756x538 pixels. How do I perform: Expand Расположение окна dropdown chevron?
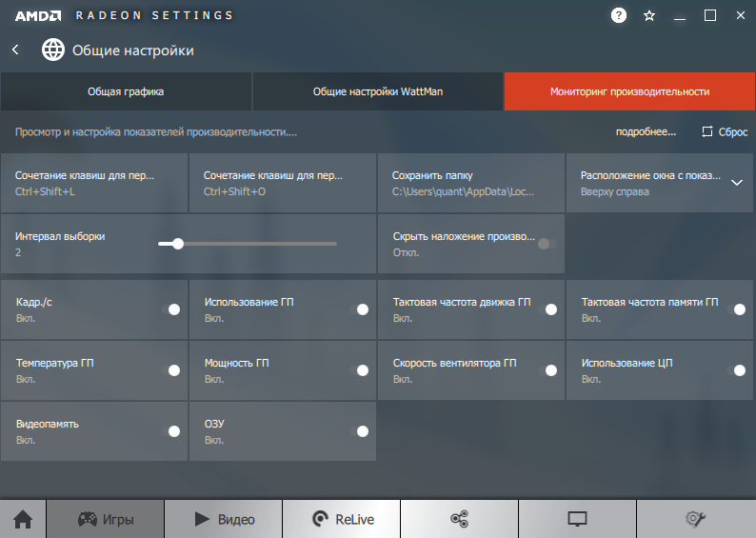point(737,183)
